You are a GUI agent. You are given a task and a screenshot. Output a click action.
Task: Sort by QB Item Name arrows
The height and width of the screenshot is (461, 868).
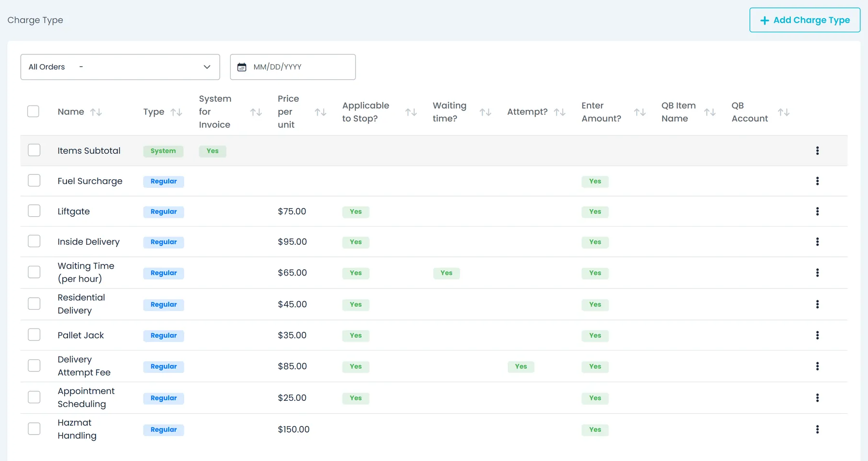coord(710,112)
